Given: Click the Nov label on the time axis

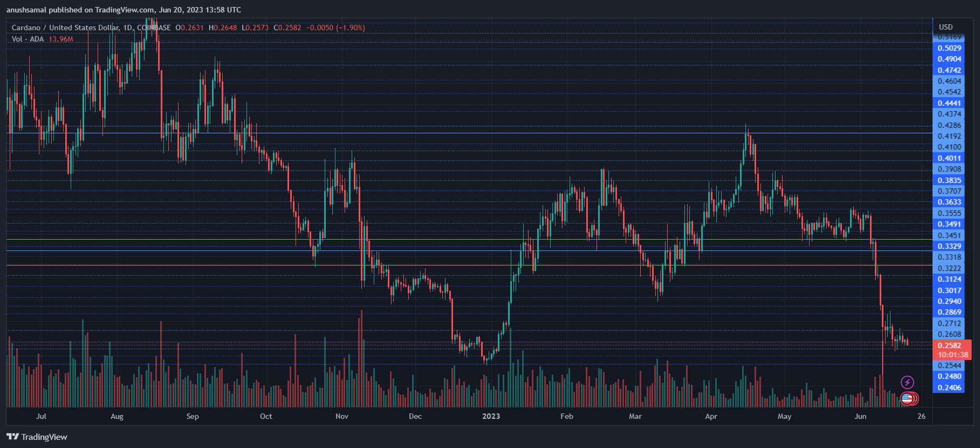Looking at the screenshot, I should [x=341, y=416].
